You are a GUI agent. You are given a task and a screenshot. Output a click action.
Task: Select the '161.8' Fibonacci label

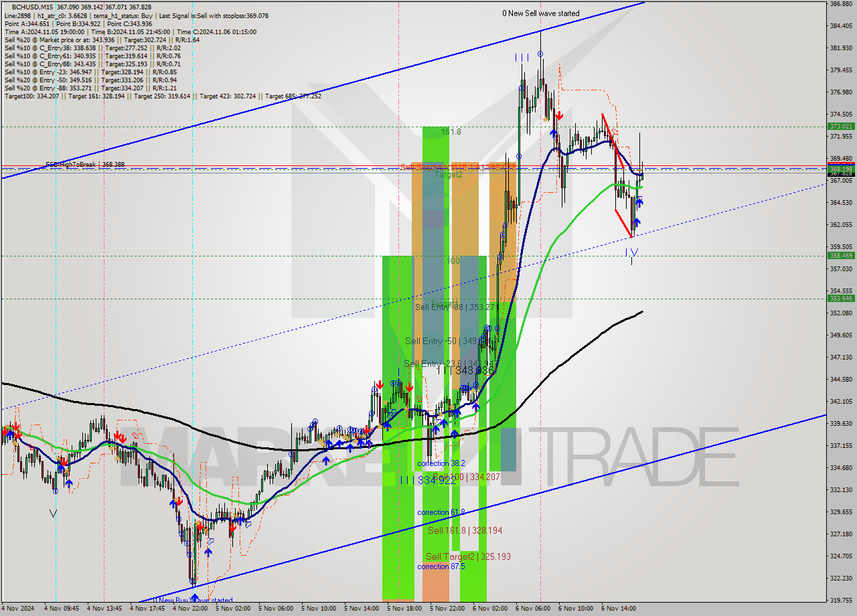pos(451,132)
